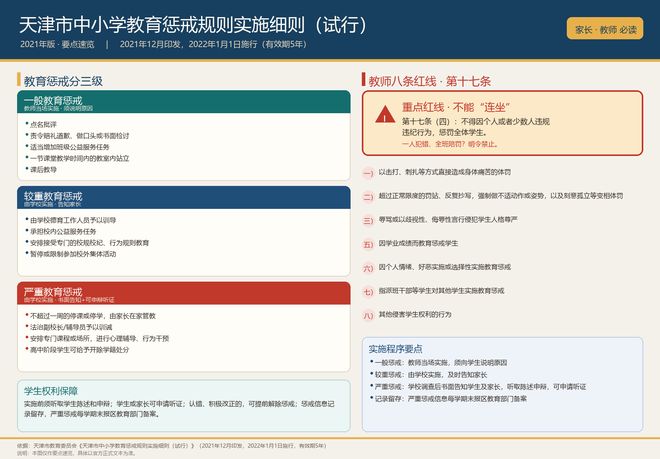
Task: Click the 一) numbered circle badge
Action: point(368,173)
